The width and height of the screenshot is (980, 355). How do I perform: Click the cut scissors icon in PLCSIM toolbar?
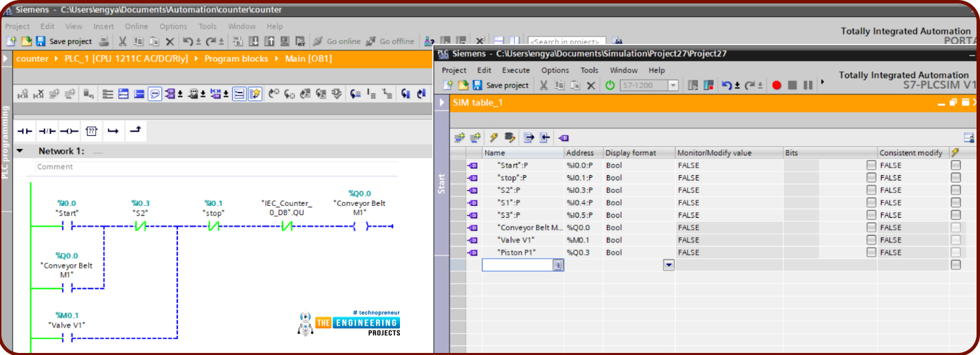coord(544,85)
